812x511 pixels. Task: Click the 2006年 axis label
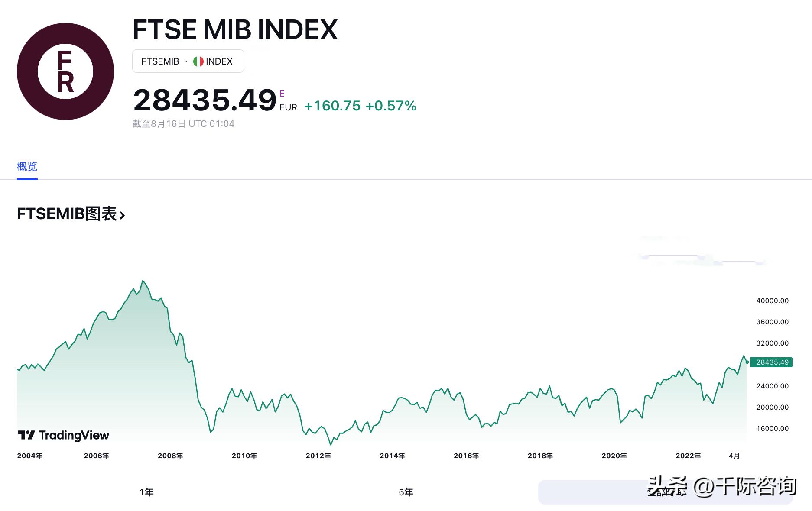(96, 456)
